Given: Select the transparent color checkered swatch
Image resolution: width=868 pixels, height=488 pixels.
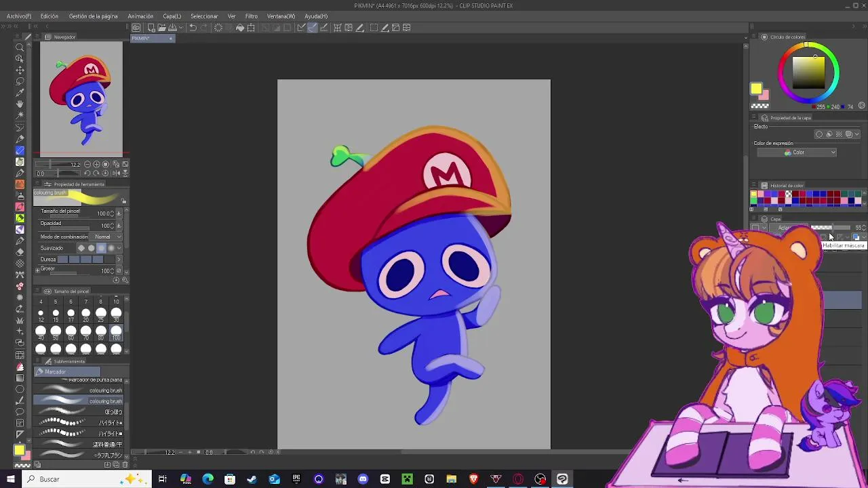Looking at the screenshot, I should (759, 106).
